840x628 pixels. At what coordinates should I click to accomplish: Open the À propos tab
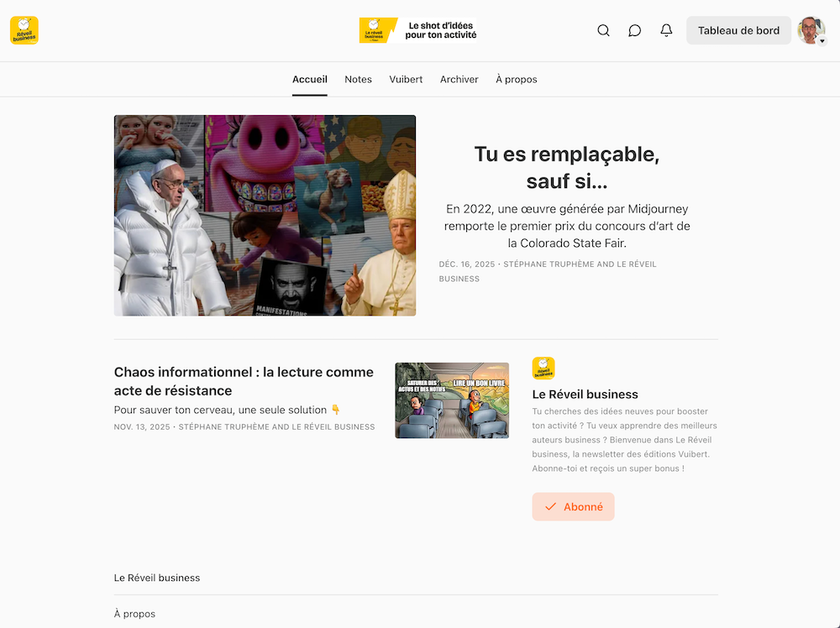pos(516,79)
